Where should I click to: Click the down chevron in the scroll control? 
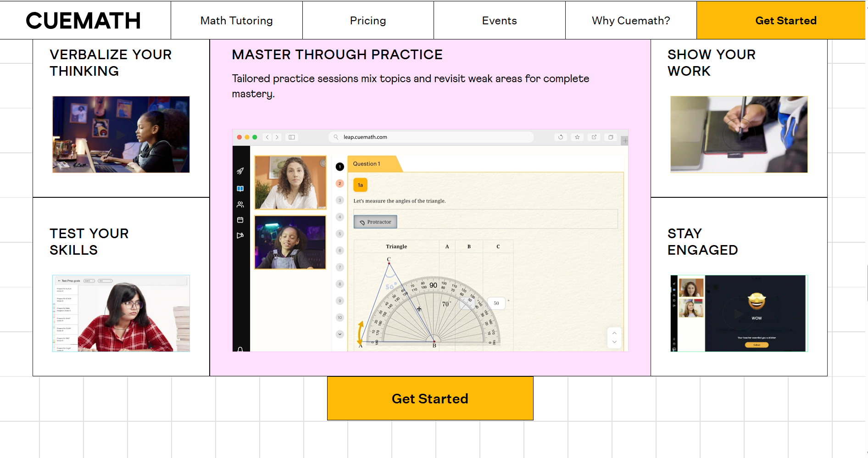614,342
